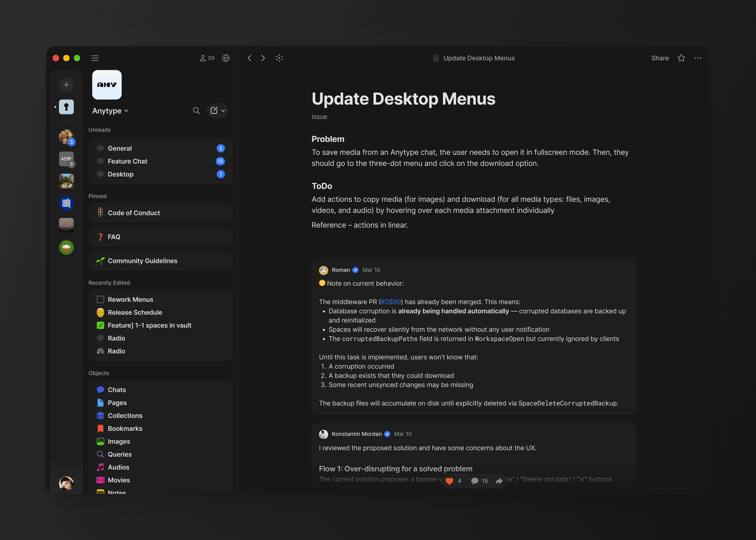This screenshot has height=540, width=756.
Task: Open the members count icon showing 39
Action: (x=207, y=58)
